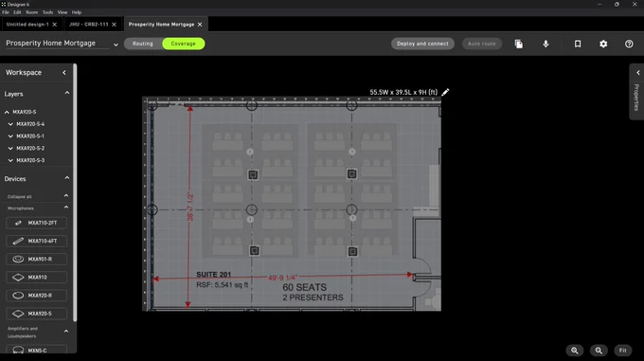Click the zoom out magnifier button
The image size is (644, 361).
point(599,351)
